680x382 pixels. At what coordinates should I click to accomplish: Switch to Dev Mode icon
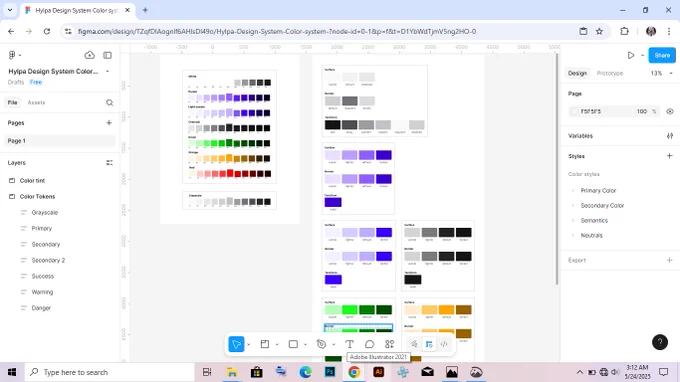tap(444, 344)
